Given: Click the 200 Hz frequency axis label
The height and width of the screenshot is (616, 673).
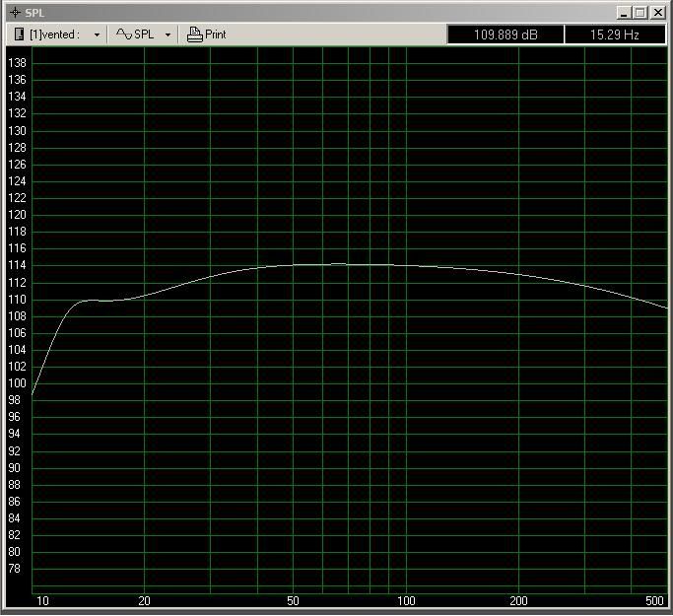Looking at the screenshot, I should (518, 601).
